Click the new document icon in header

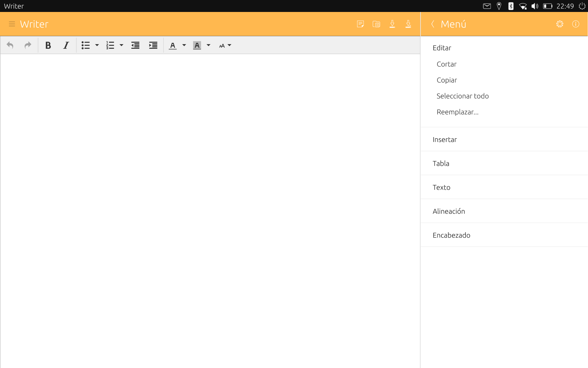pyautogui.click(x=360, y=24)
